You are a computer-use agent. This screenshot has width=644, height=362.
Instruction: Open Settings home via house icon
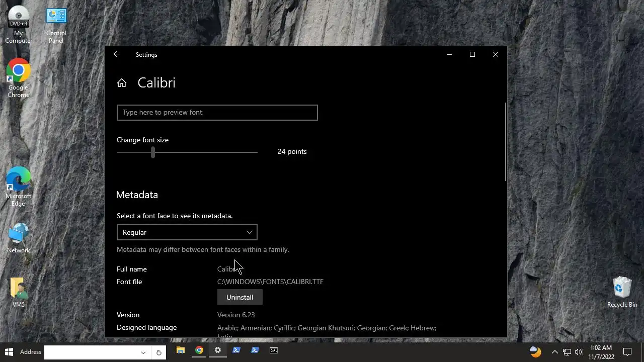[122, 83]
